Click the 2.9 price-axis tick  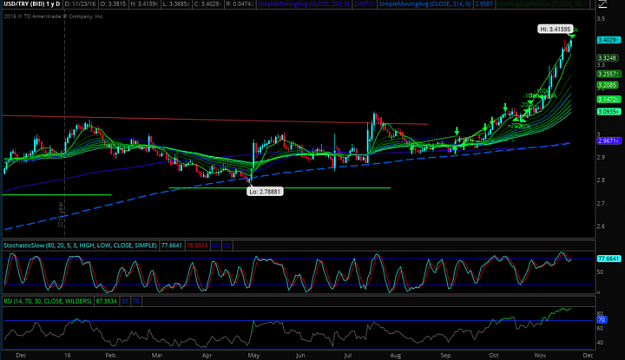[601, 157]
